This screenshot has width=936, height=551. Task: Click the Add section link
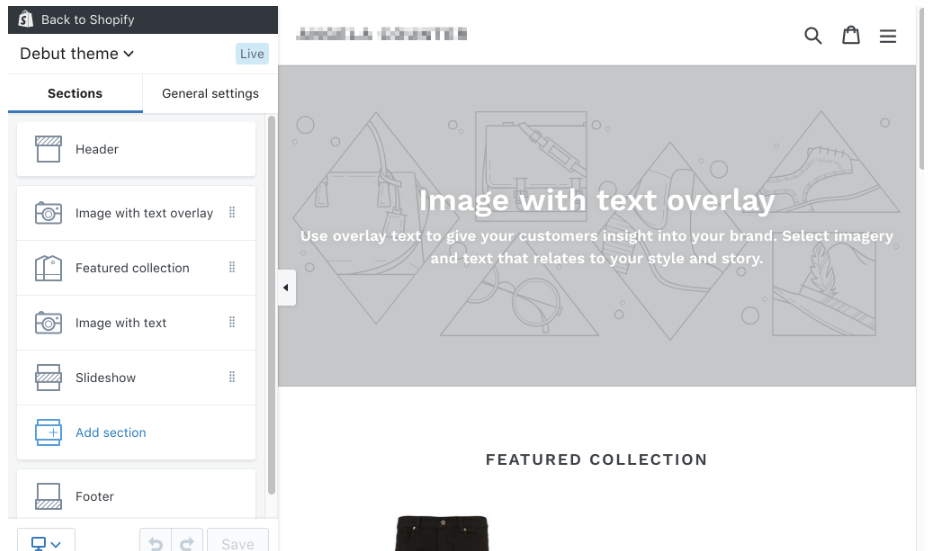pos(110,433)
